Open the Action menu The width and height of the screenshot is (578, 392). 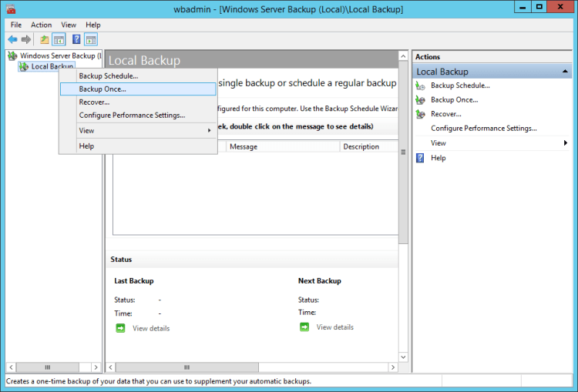(x=41, y=25)
